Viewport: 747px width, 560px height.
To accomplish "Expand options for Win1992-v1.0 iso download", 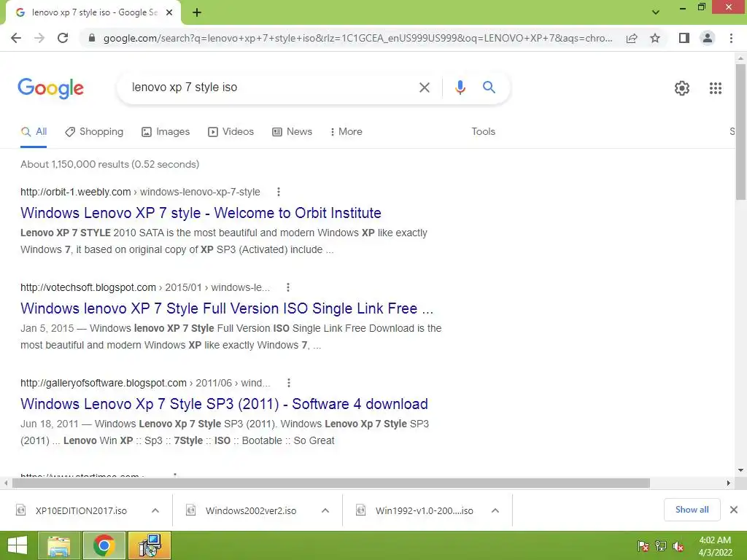I will [x=495, y=510].
